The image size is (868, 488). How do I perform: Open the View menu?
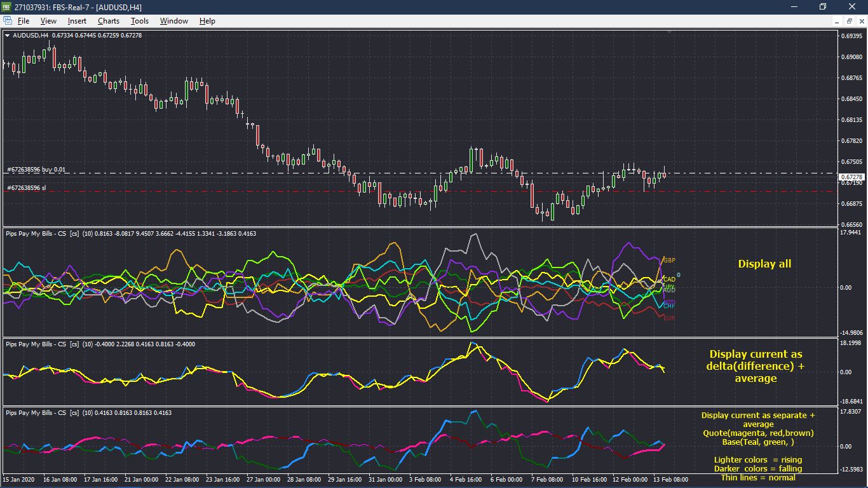[48, 21]
